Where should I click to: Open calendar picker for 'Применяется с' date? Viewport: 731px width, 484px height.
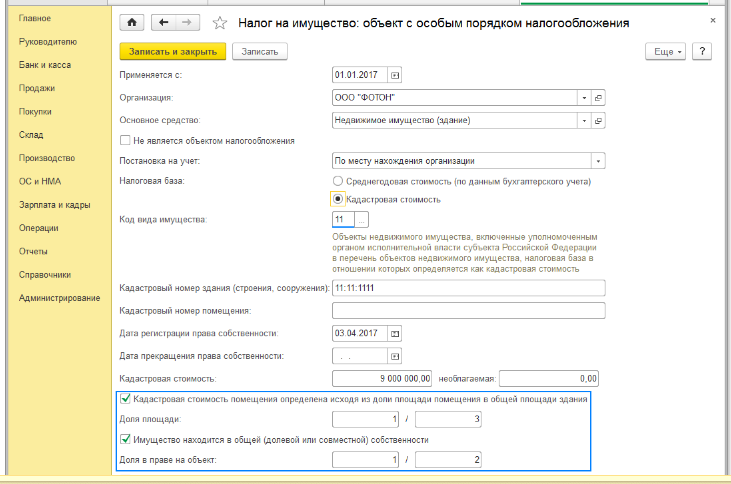pos(394,75)
